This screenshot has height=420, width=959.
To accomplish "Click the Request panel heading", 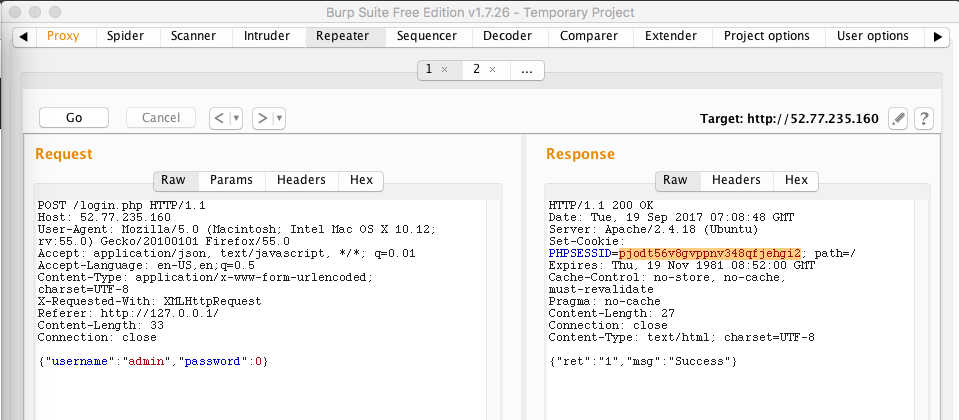I will click(x=64, y=154).
